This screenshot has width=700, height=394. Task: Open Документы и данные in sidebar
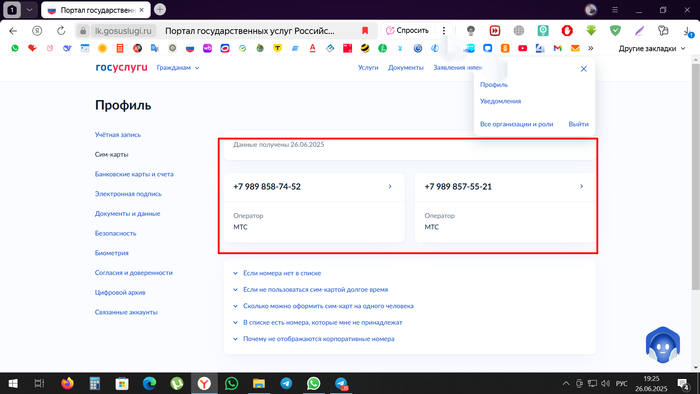click(x=127, y=213)
